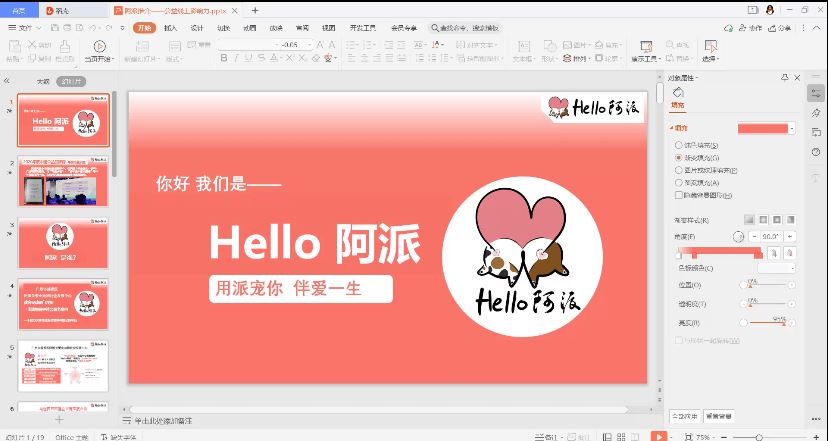The image size is (828, 441).
Task: Click the transparency slider track
Action: click(767, 304)
